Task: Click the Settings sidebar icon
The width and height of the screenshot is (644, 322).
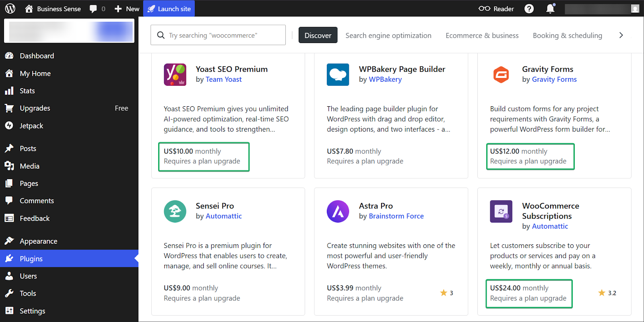Action: tap(9, 310)
